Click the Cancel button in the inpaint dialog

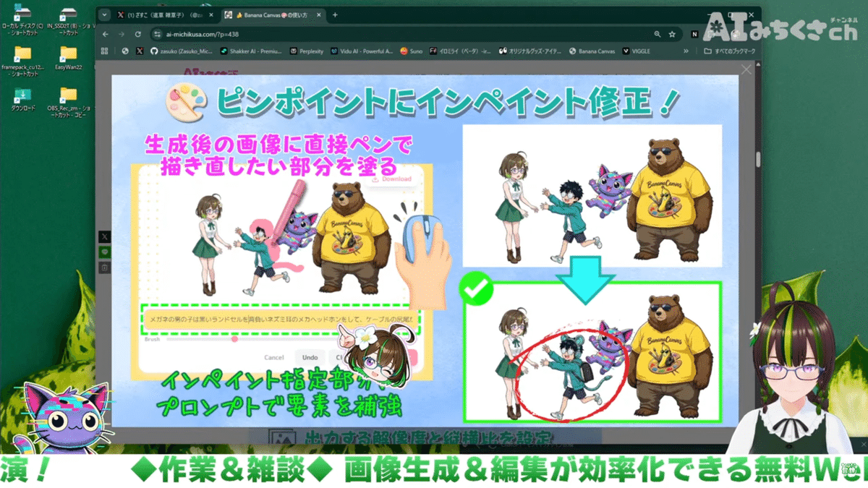tap(273, 357)
